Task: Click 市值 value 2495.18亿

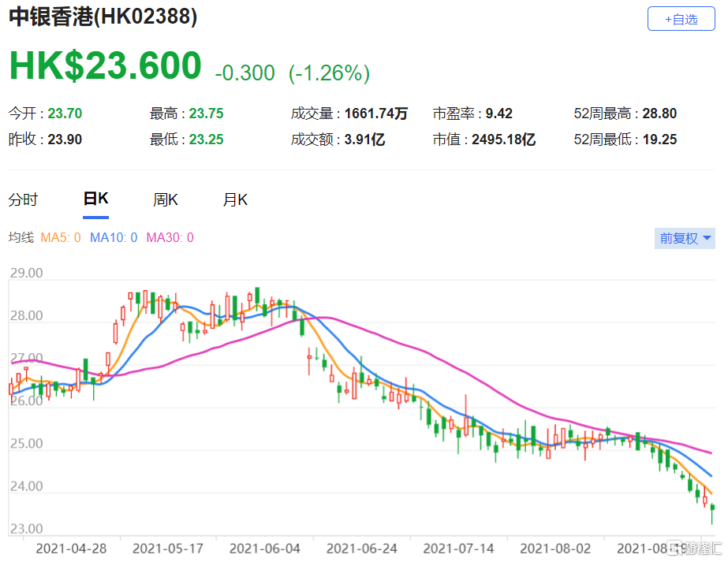Action: click(504, 140)
